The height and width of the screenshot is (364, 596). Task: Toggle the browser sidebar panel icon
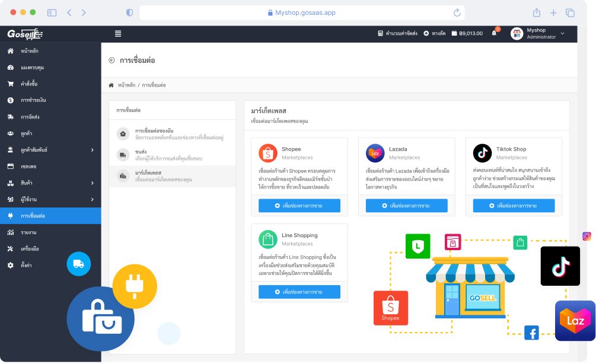coord(52,13)
